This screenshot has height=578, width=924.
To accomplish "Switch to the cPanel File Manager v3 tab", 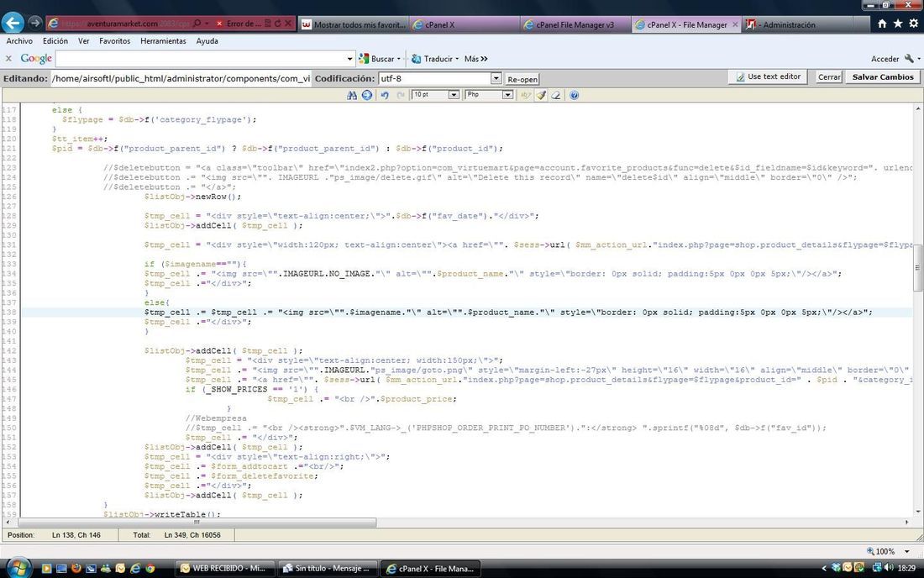I will [x=575, y=24].
